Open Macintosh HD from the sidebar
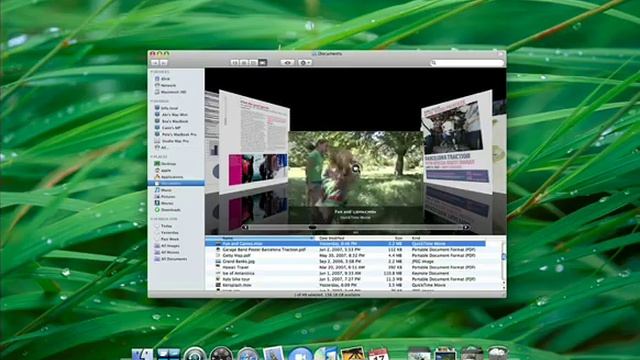The image size is (640, 360). 170,92
